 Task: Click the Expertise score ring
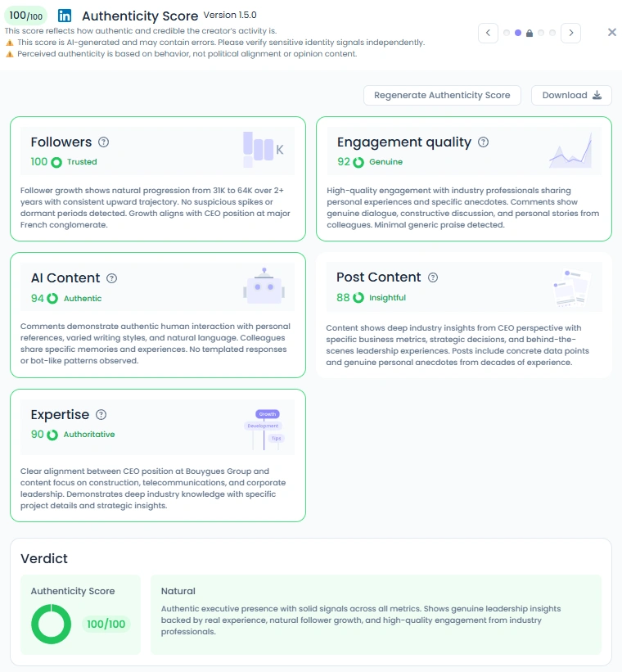(x=52, y=435)
